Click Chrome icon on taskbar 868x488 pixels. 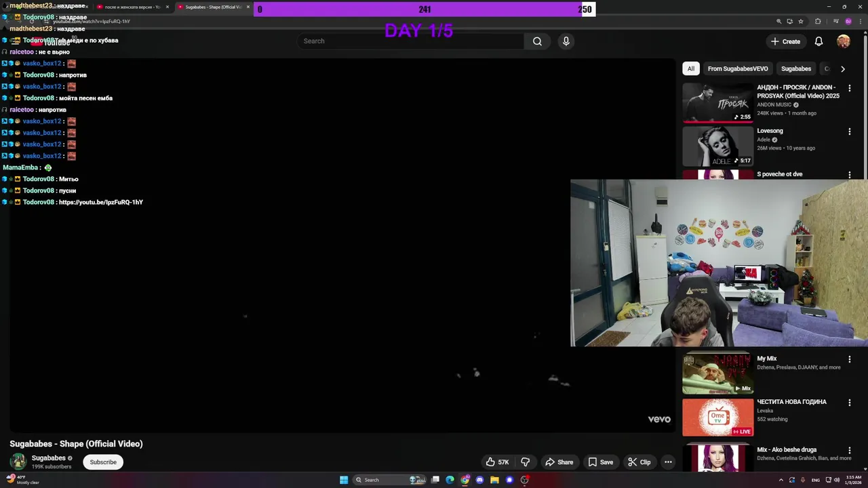[x=465, y=480]
